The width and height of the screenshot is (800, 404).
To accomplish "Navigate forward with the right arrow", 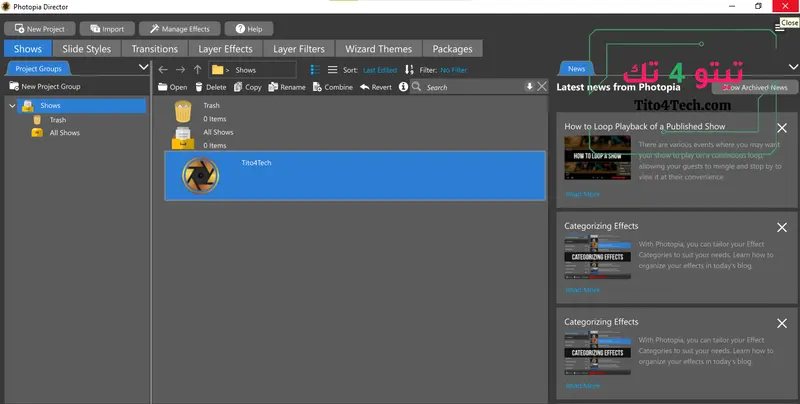I will click(180, 69).
